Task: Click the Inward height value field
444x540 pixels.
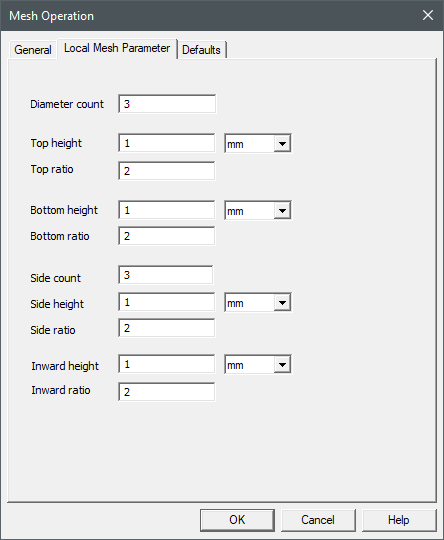Action: (x=167, y=364)
